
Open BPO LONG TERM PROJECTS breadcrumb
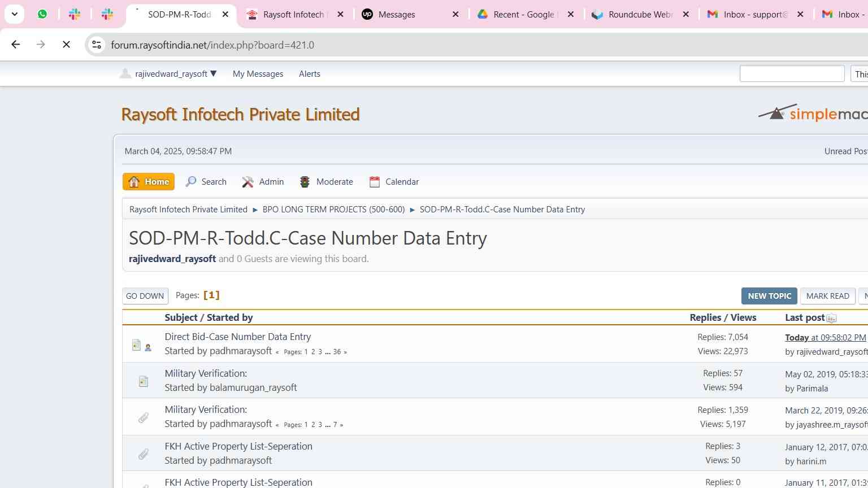point(333,209)
